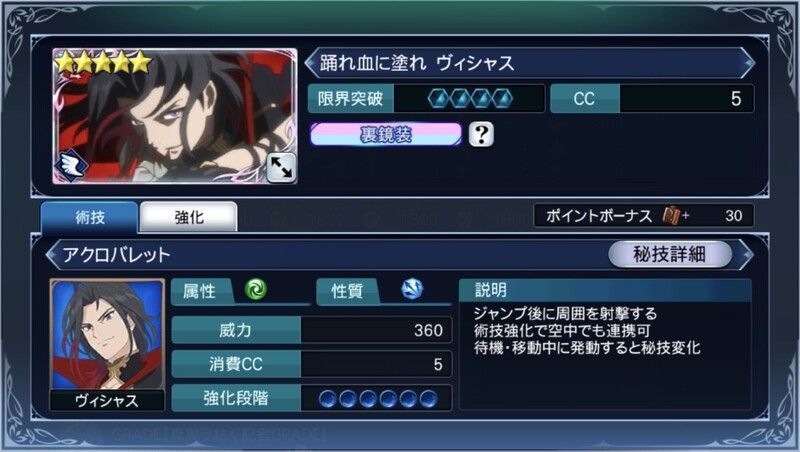Viewport: 800px width, 452px height.
Task: Go to the previous arte from アクロバレット
Action: tap(52, 254)
